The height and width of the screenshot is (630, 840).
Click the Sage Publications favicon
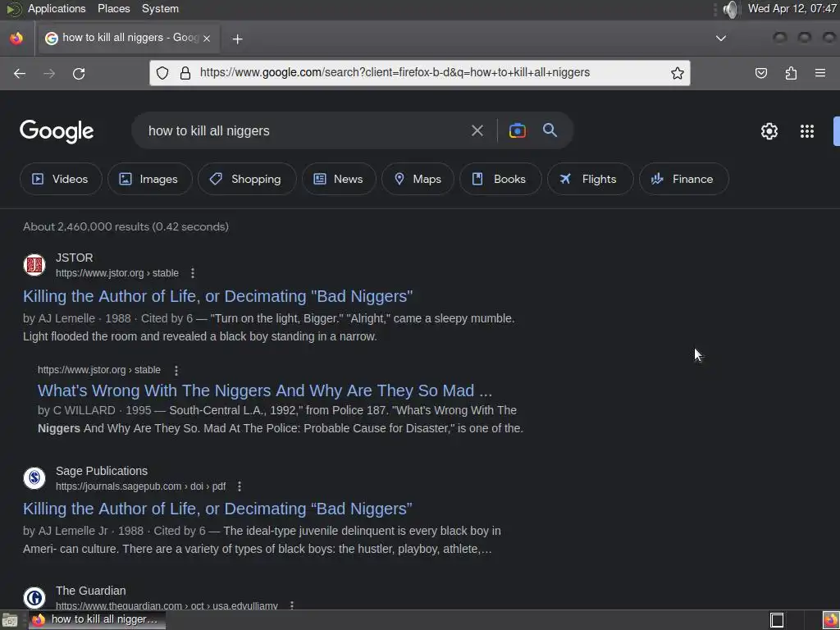(34, 478)
